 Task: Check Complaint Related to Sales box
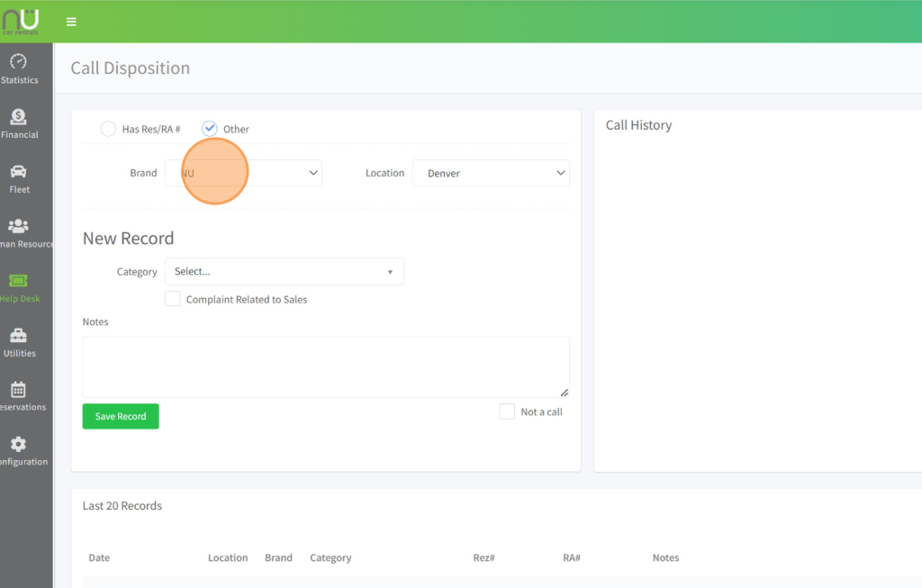(x=173, y=299)
